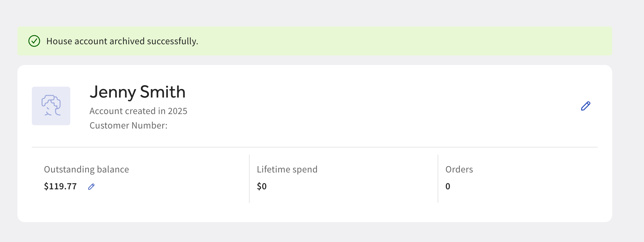This screenshot has width=644, height=242.
Task: Edit the outstanding balance with the pencil icon
Action: [91, 187]
